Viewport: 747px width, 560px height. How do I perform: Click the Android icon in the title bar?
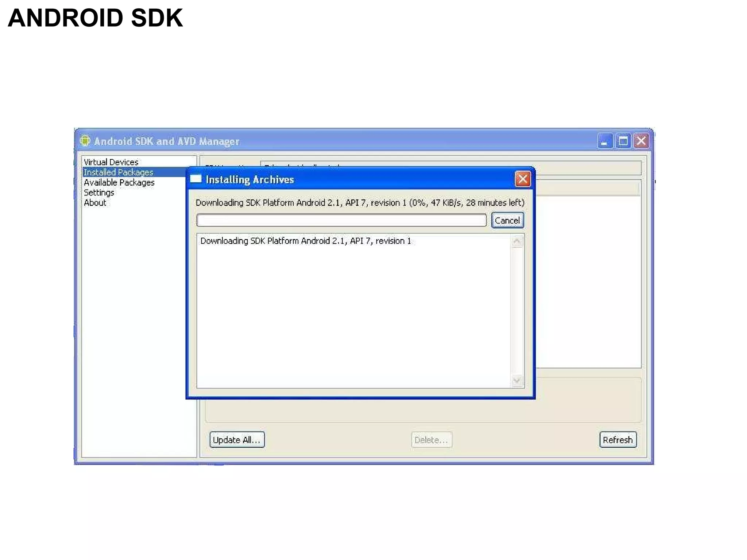click(x=85, y=140)
